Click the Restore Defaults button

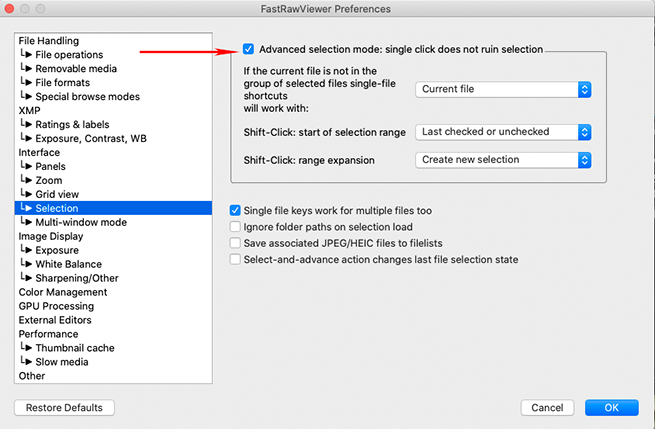pyautogui.click(x=65, y=408)
